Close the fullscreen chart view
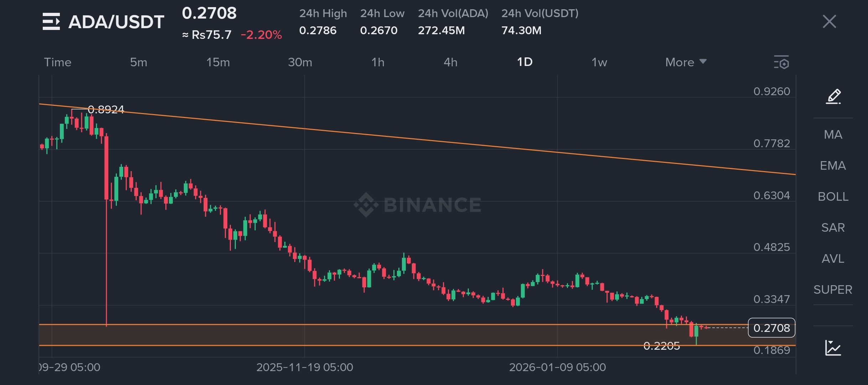 point(829,22)
